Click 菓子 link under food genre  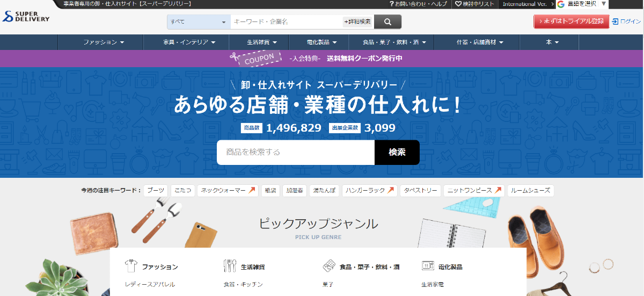(328, 284)
